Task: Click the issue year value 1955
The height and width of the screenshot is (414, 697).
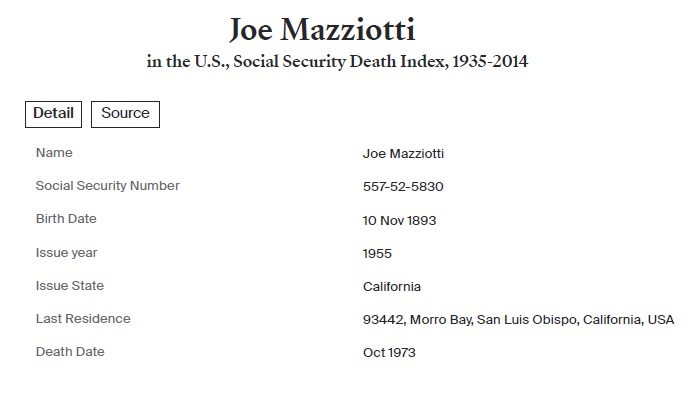Action: 377,254
